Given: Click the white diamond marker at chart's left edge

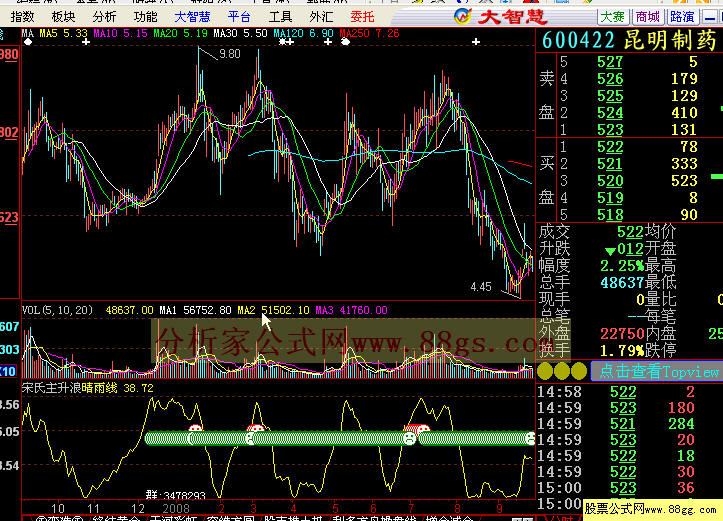Looking at the screenshot, I should pos(29,42).
